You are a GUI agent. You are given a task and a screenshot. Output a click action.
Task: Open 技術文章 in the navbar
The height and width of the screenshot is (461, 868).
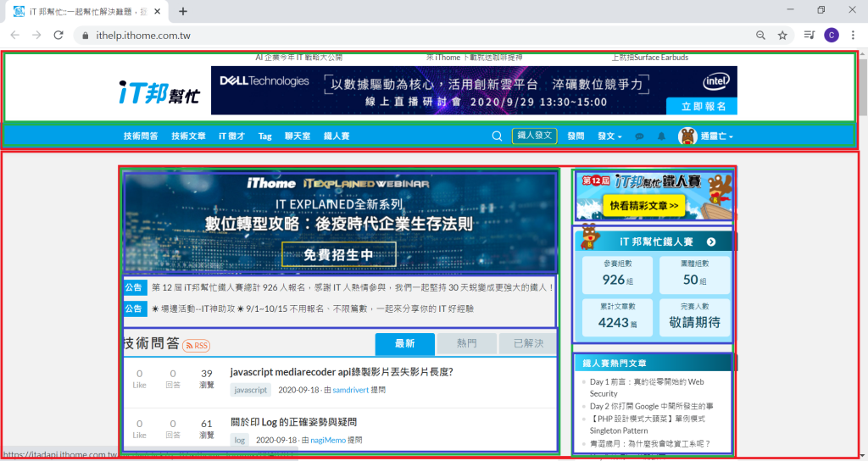pyautogui.click(x=188, y=136)
